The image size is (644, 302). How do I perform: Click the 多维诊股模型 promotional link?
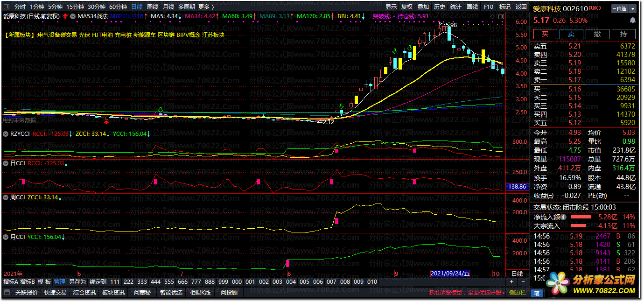point(467,293)
